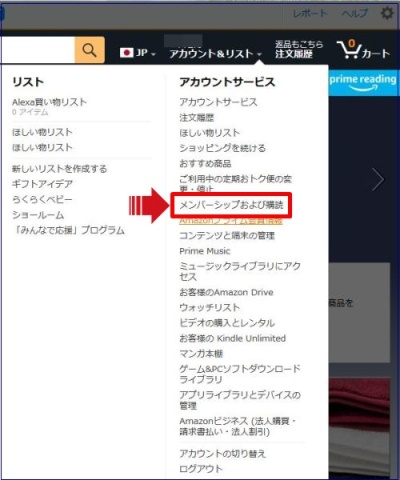Viewport: 400px width, 480px height.
Task: Open Alexa買い物リスト
Action: click(49, 102)
